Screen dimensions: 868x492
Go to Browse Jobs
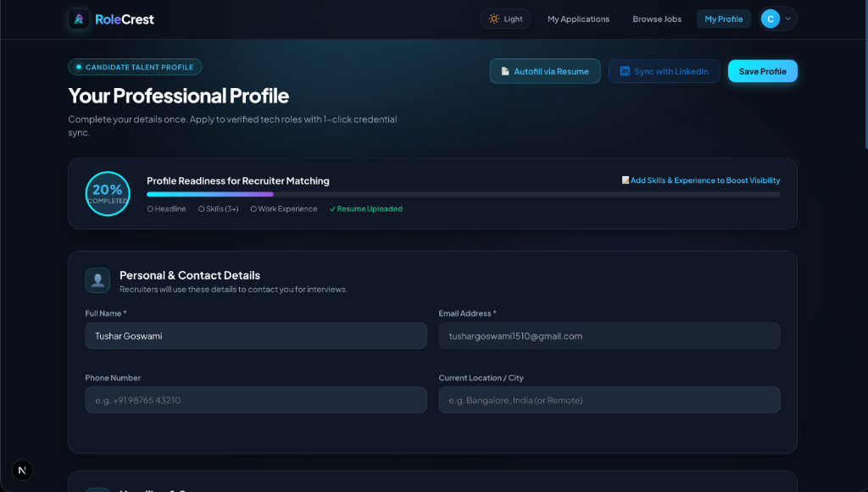[657, 19]
